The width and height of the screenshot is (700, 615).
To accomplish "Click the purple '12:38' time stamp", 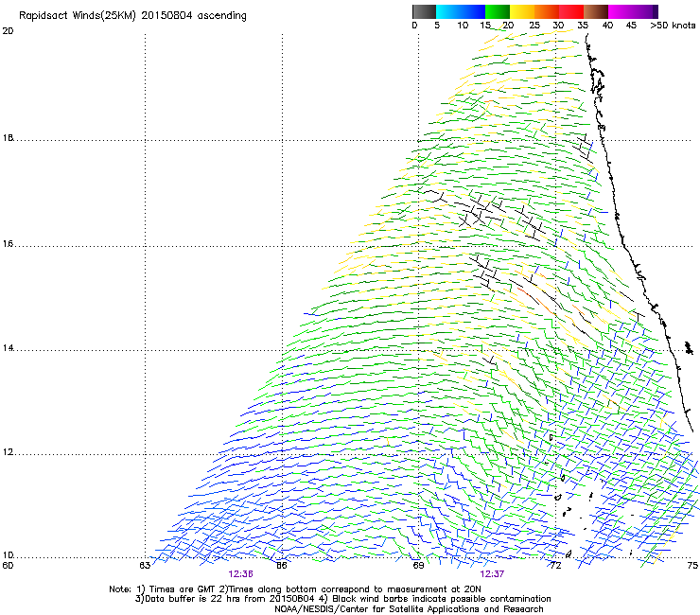I will (x=240, y=574).
